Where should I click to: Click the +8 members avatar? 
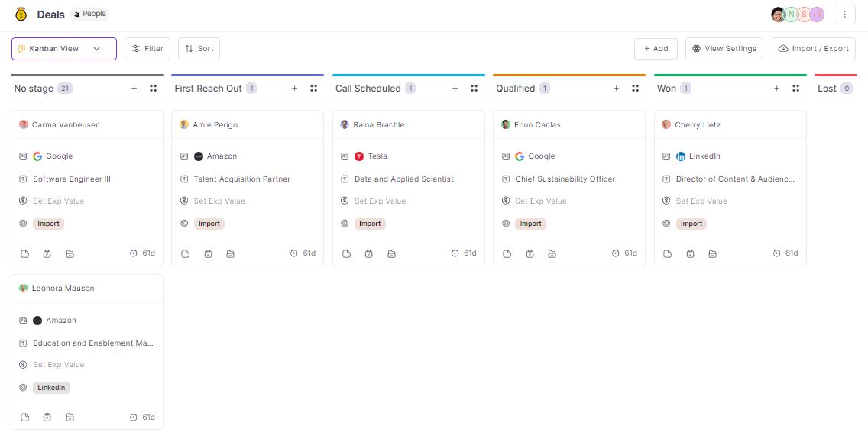click(x=817, y=15)
